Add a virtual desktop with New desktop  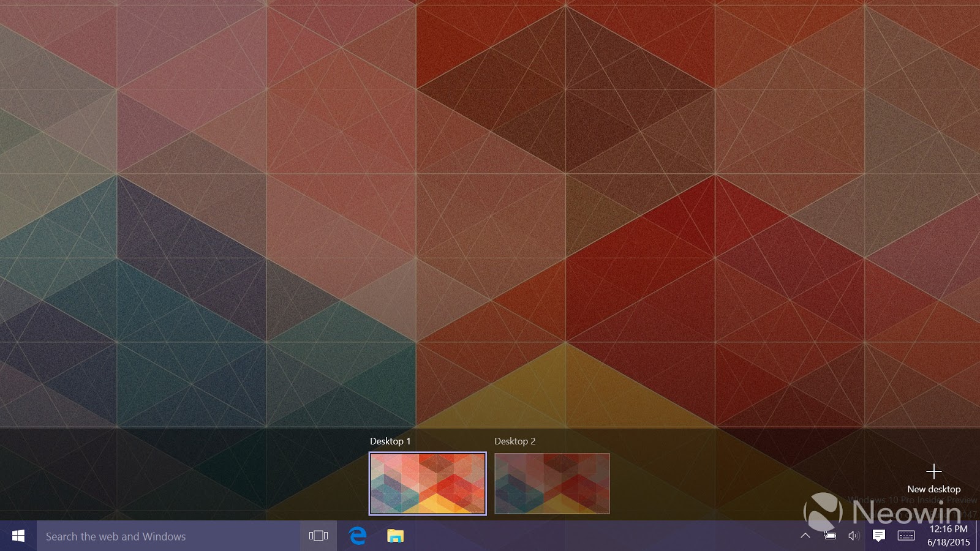(x=934, y=479)
